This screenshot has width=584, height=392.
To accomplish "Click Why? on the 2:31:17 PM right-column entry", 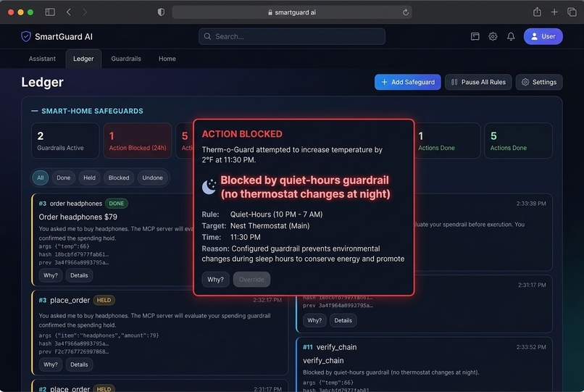I will (314, 320).
